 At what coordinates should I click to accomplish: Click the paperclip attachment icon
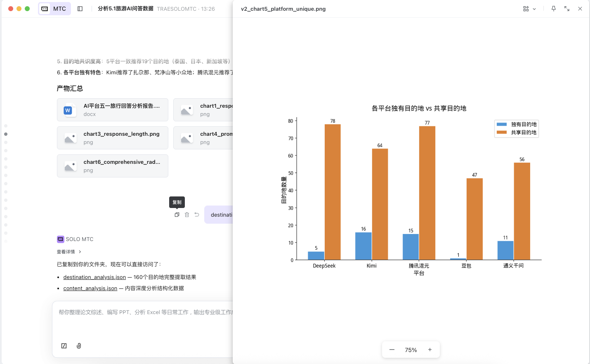coord(79,346)
